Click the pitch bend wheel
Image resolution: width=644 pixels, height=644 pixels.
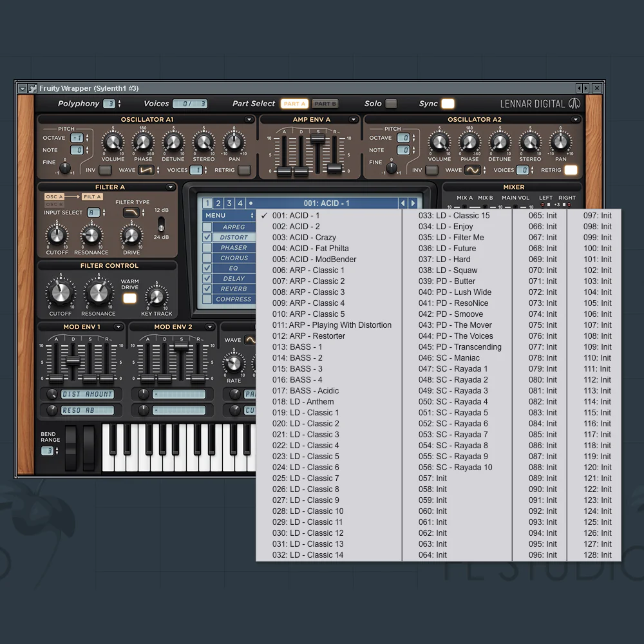(71, 448)
